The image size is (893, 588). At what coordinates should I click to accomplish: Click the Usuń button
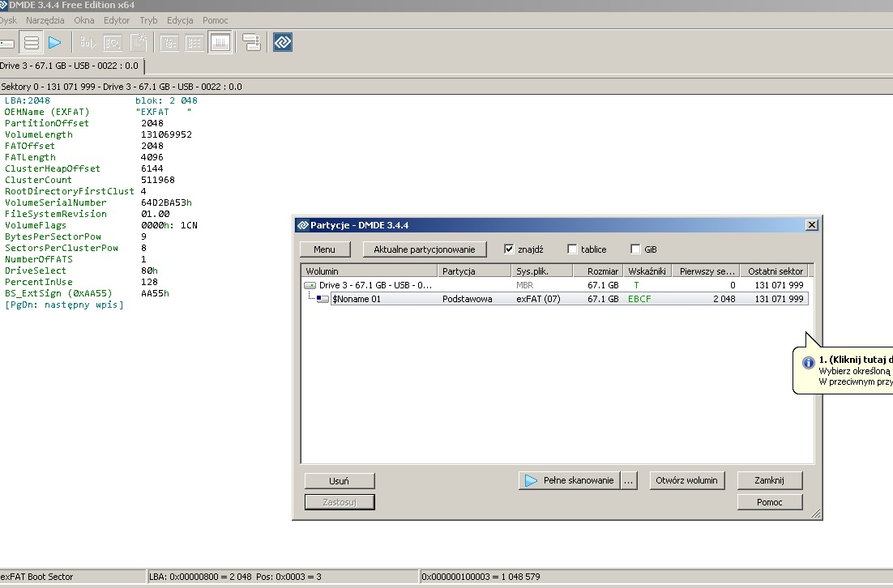[x=340, y=481]
